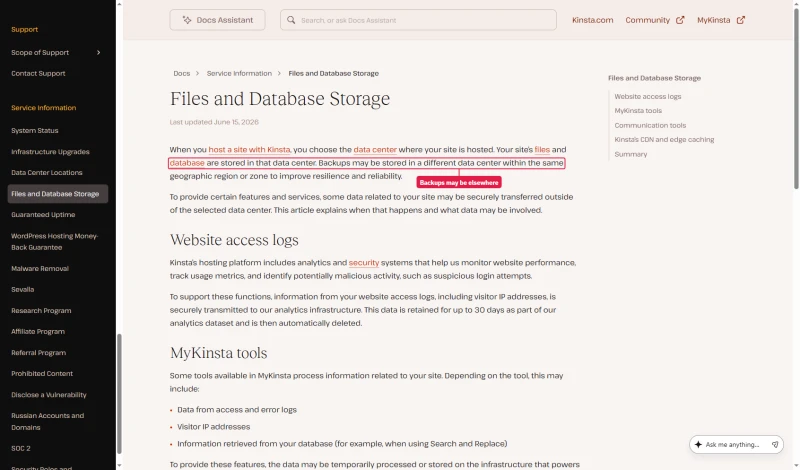Focus the Search or ask Docs Assistant field
Image resolution: width=800 pixels, height=470 pixels.
pos(418,20)
